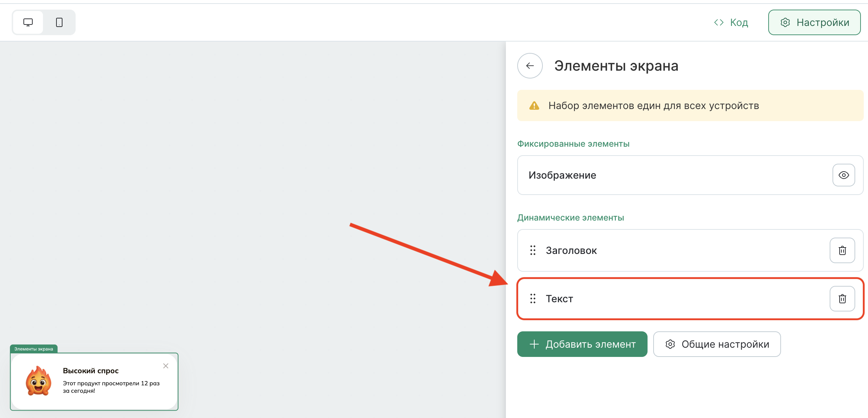Click Добавить элемент button
Screen dimensions: 868x418
click(x=582, y=344)
